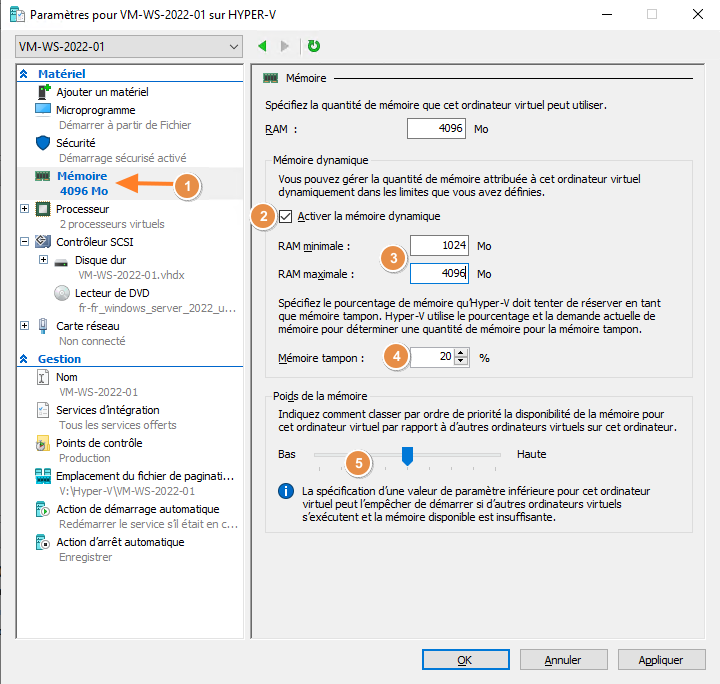Select Mémoire 4096 Mo entry
Image resolution: width=720 pixels, height=684 pixels.
point(129,183)
